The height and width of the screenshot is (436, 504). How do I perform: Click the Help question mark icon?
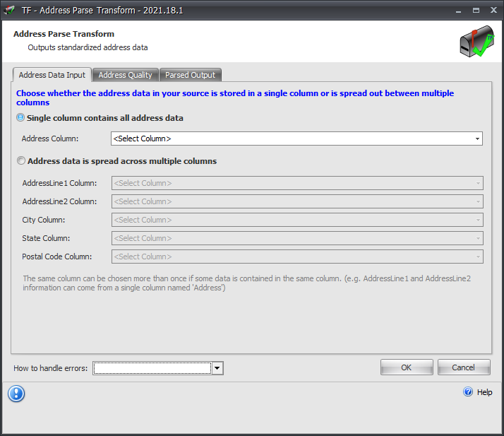468,391
